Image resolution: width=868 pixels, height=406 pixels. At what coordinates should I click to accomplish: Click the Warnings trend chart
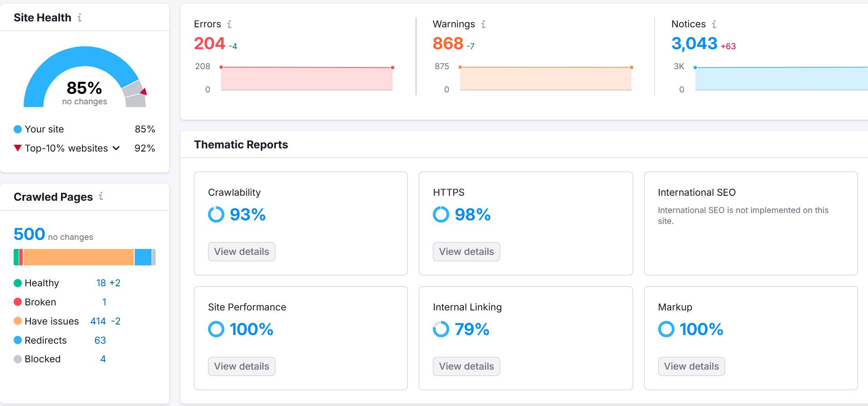546,78
